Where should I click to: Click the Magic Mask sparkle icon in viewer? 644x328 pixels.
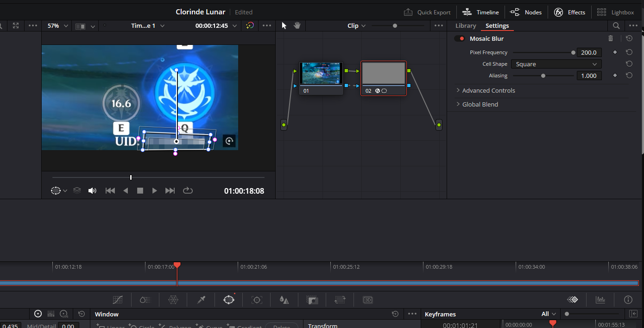tap(250, 25)
